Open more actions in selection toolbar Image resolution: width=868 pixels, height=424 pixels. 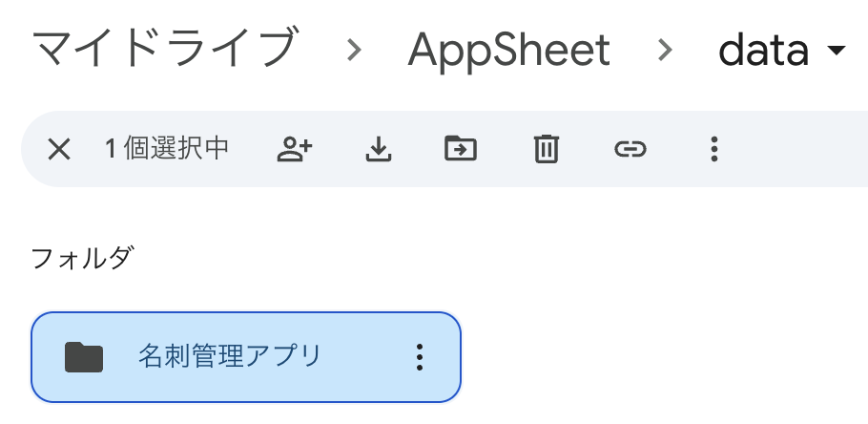[x=713, y=149]
